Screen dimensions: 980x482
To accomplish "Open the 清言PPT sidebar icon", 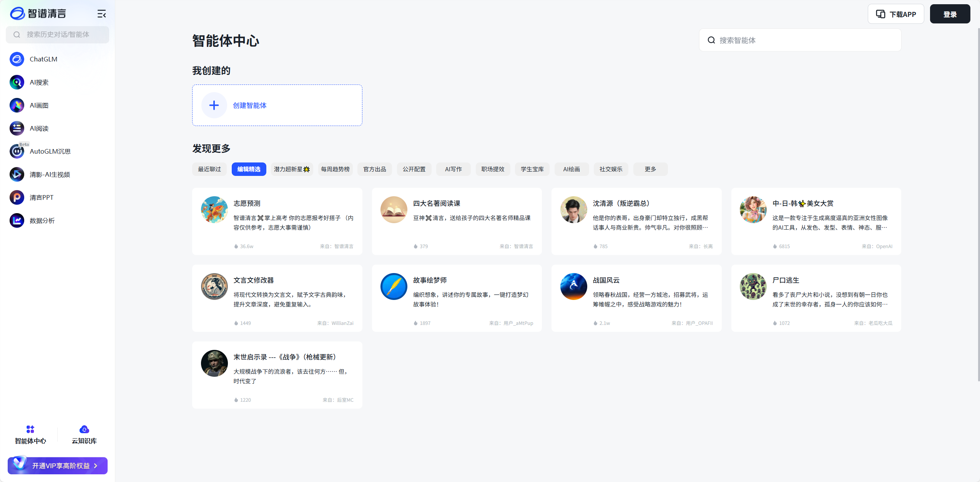I will pyautogui.click(x=17, y=197).
